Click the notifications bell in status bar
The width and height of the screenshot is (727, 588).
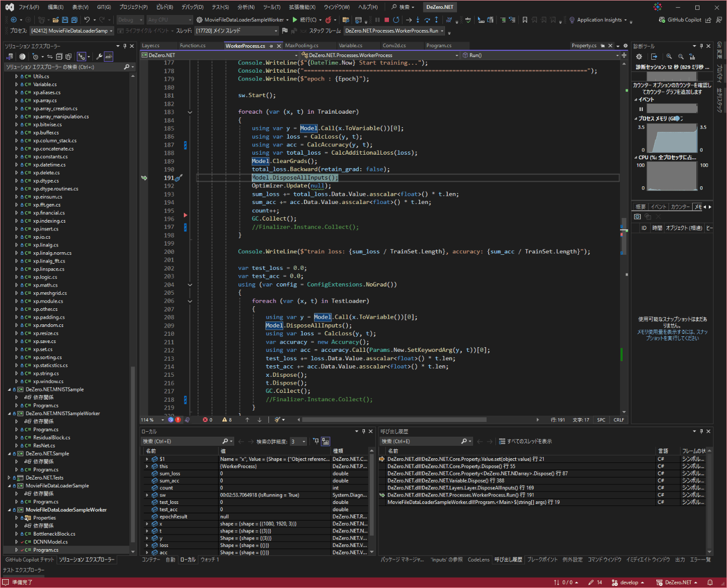(x=710, y=582)
